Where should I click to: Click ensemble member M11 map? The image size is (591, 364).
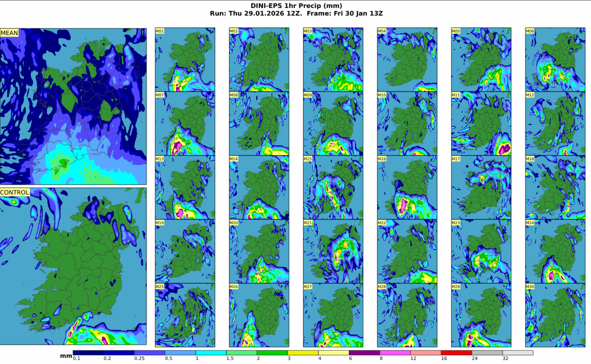click(481, 124)
